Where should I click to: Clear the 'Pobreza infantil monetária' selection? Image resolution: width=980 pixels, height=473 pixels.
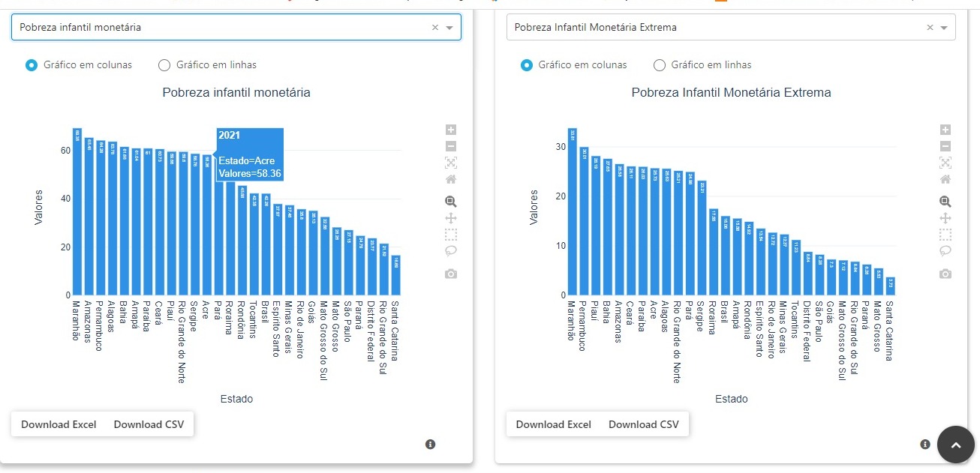434,28
